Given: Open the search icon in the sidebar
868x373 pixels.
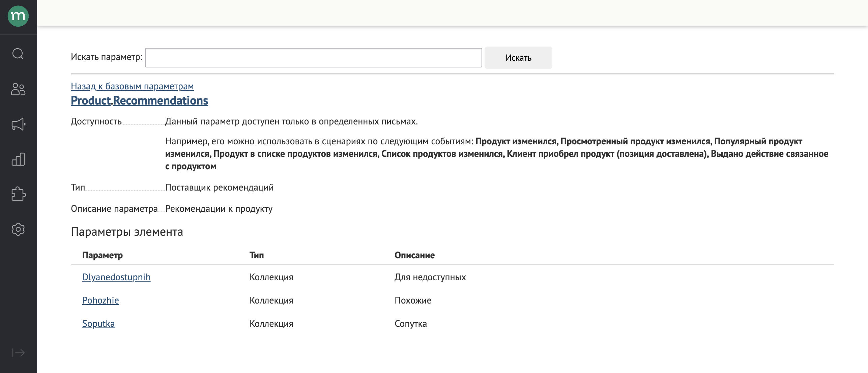Looking at the screenshot, I should pyautogui.click(x=18, y=54).
